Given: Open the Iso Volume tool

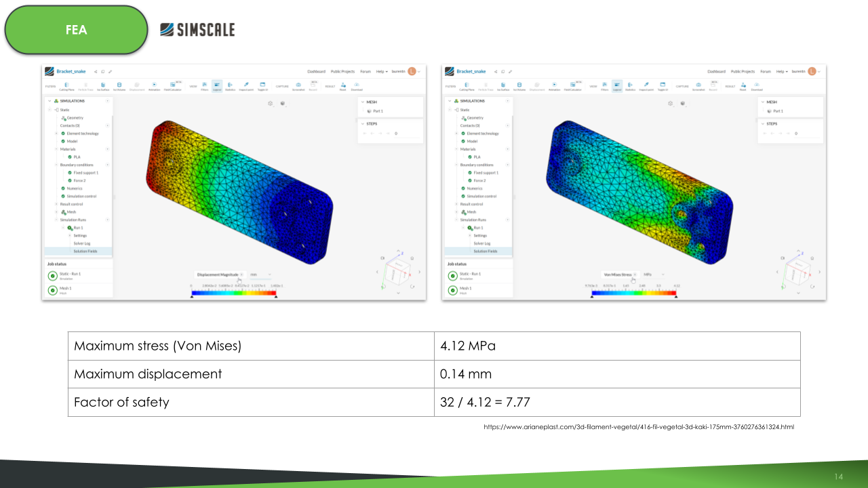Looking at the screenshot, I should click(x=119, y=85).
